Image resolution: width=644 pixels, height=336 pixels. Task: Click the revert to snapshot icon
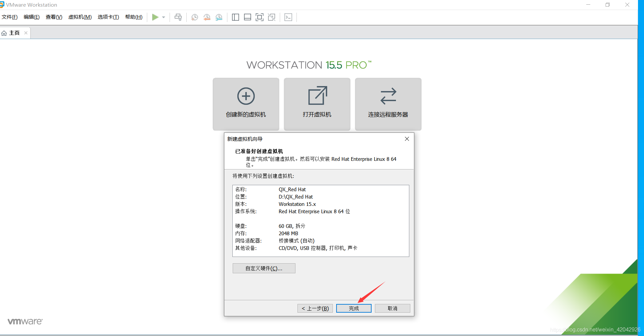click(x=207, y=17)
